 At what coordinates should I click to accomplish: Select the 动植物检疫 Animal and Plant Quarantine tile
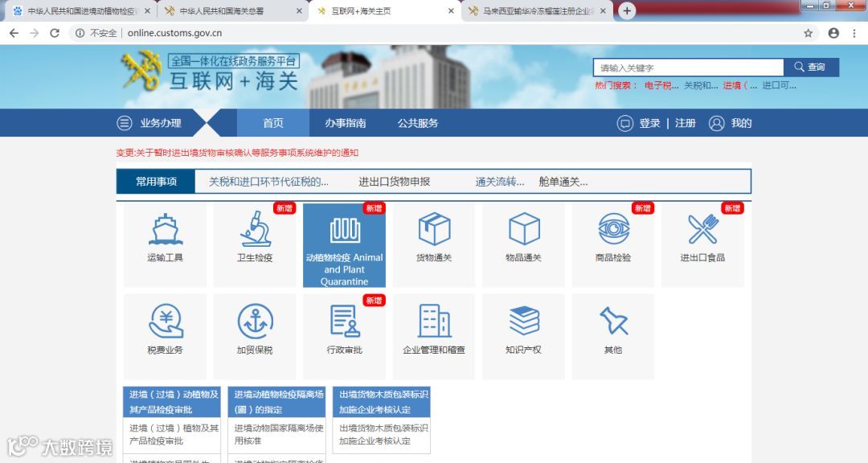click(x=344, y=245)
